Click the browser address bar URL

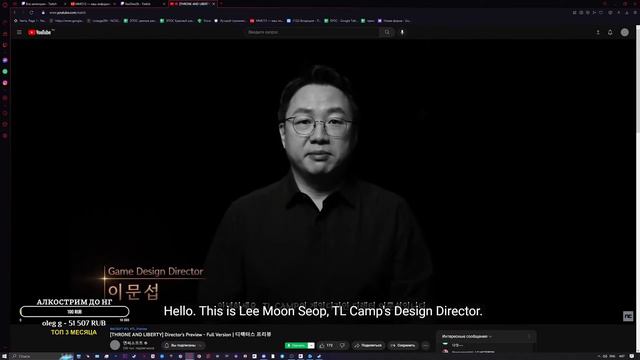67,13
